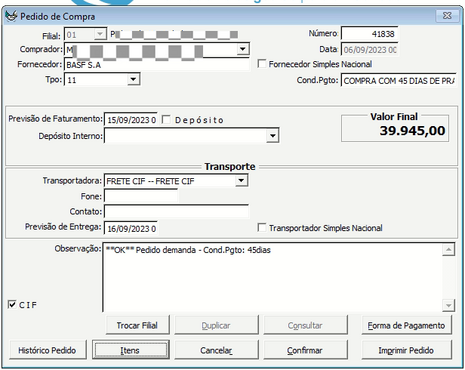The image size is (465, 370).
Task: Open Histórico Pedido
Action: coord(47,350)
